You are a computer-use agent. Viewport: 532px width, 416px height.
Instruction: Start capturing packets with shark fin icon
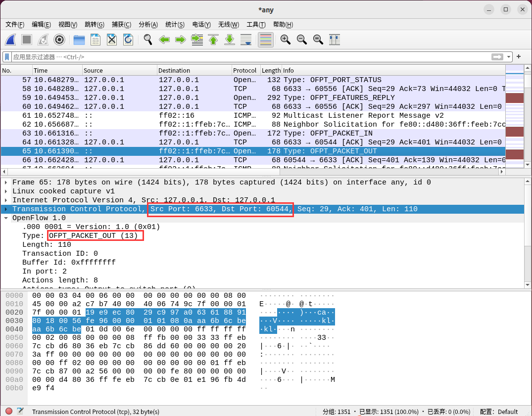(10, 40)
